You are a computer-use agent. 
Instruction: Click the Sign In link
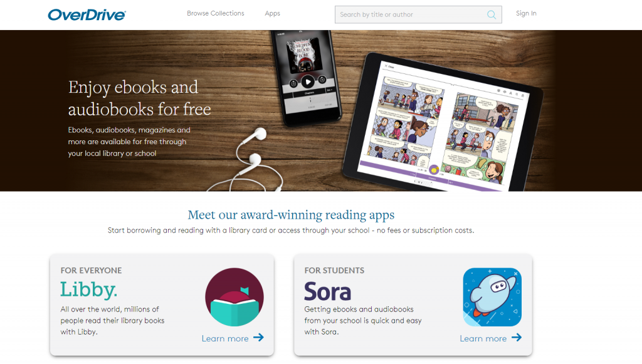tap(526, 14)
